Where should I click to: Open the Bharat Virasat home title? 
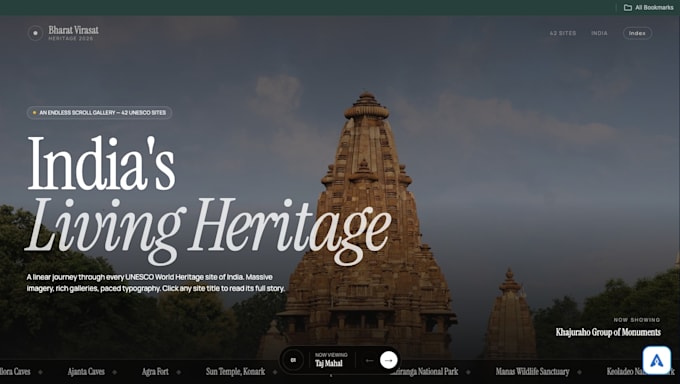[x=73, y=30]
